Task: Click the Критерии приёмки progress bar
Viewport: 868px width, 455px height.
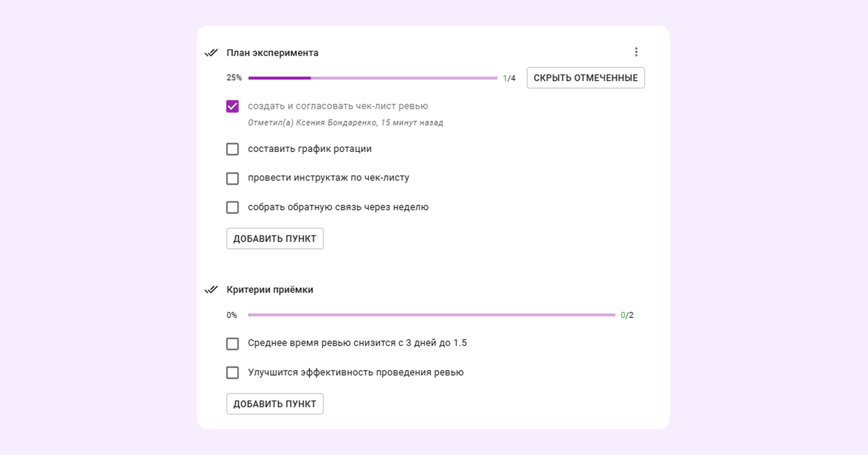Action: 431,315
